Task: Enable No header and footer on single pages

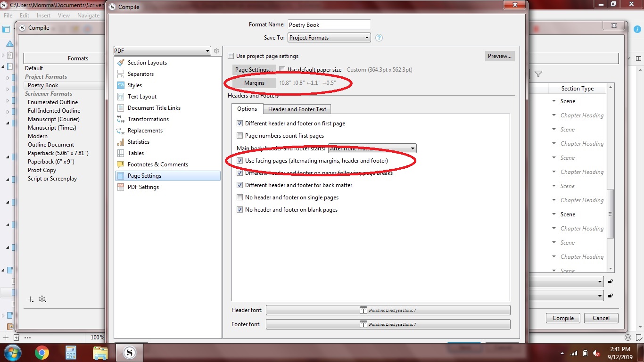Action: (x=240, y=197)
